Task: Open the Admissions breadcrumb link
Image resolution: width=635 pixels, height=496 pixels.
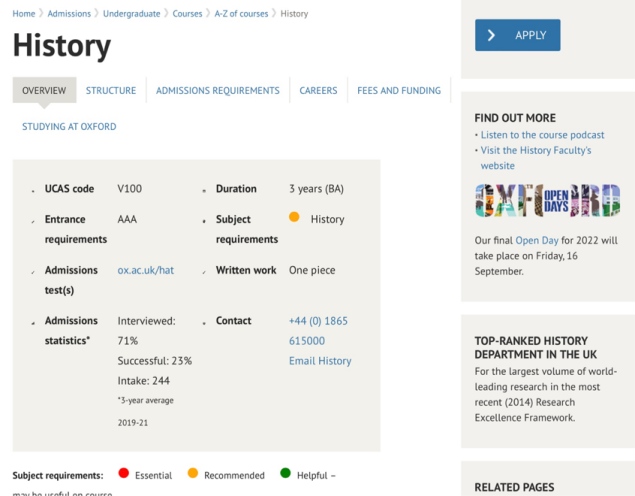Action: (x=69, y=14)
